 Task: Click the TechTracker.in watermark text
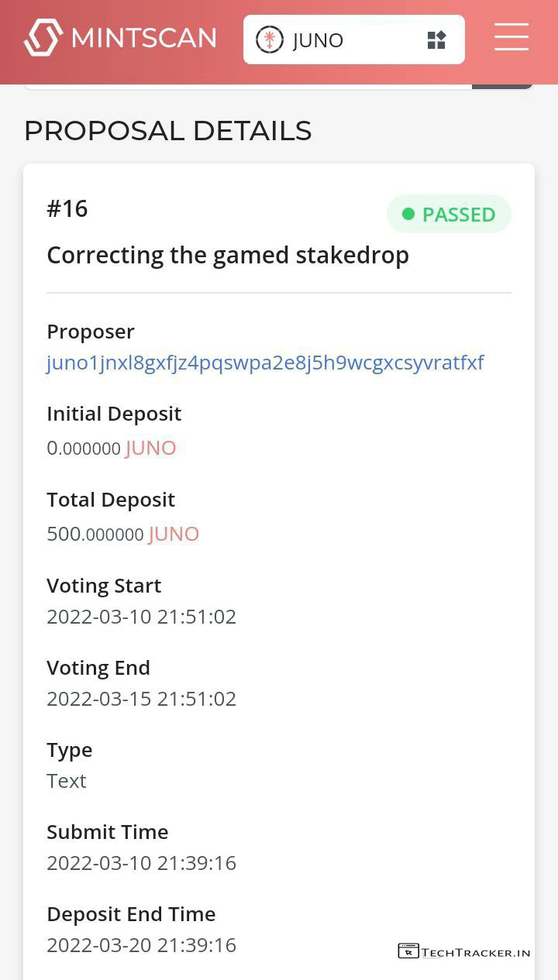tap(477, 952)
